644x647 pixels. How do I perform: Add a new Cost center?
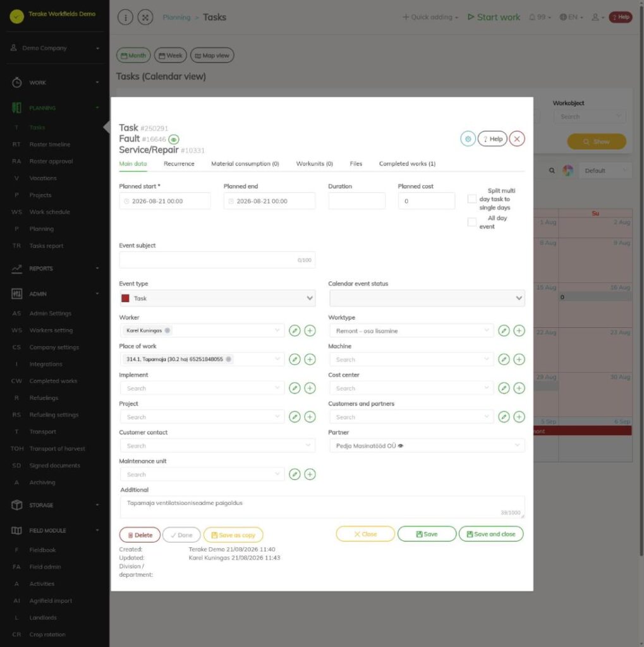pos(519,389)
